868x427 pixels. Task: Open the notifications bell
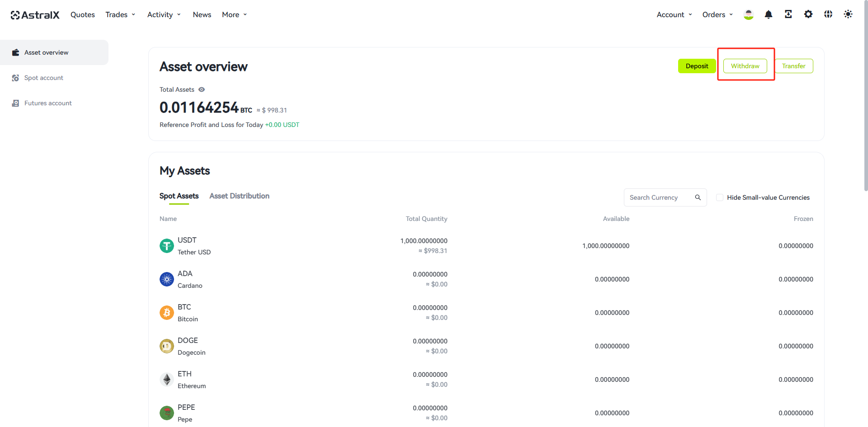(x=769, y=14)
